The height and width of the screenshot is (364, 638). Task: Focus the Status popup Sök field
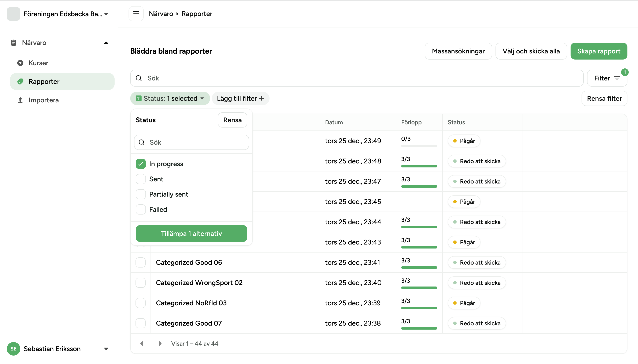click(x=192, y=142)
